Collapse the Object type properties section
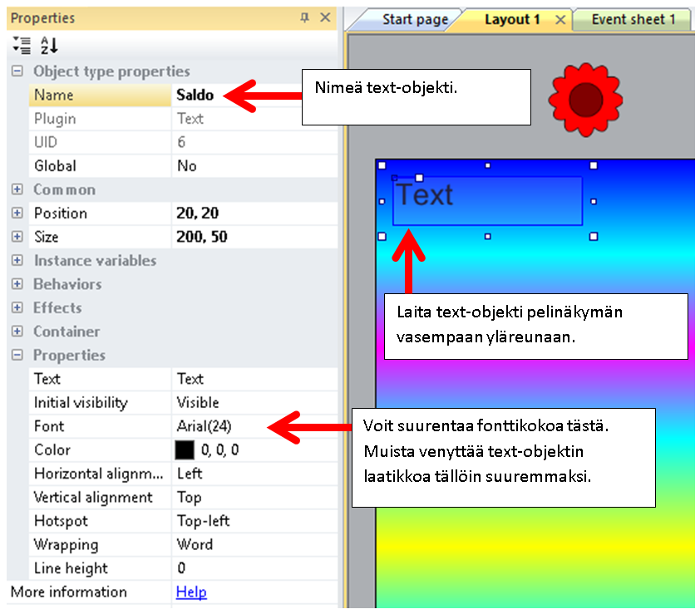The height and width of the screenshot is (614, 700). (x=17, y=71)
